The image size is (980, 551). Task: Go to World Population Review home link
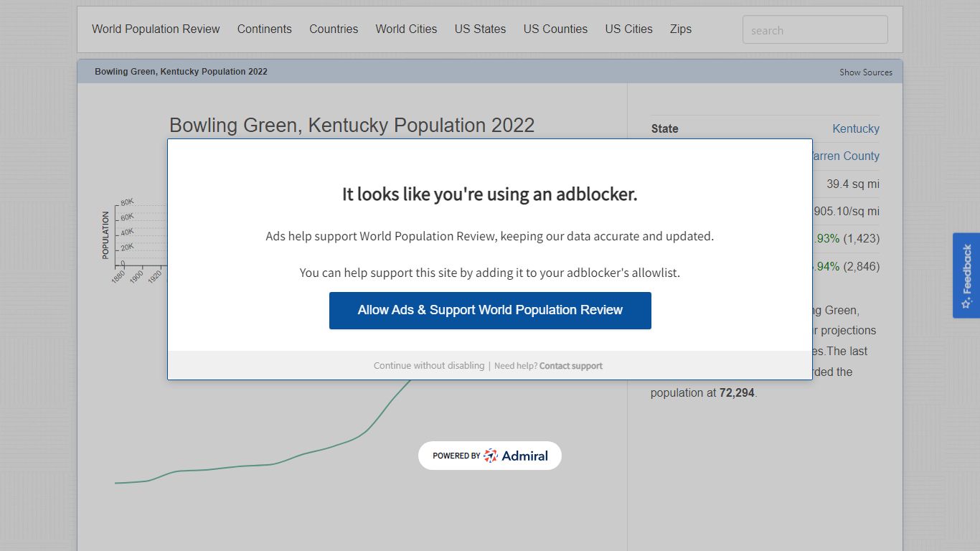click(x=156, y=29)
